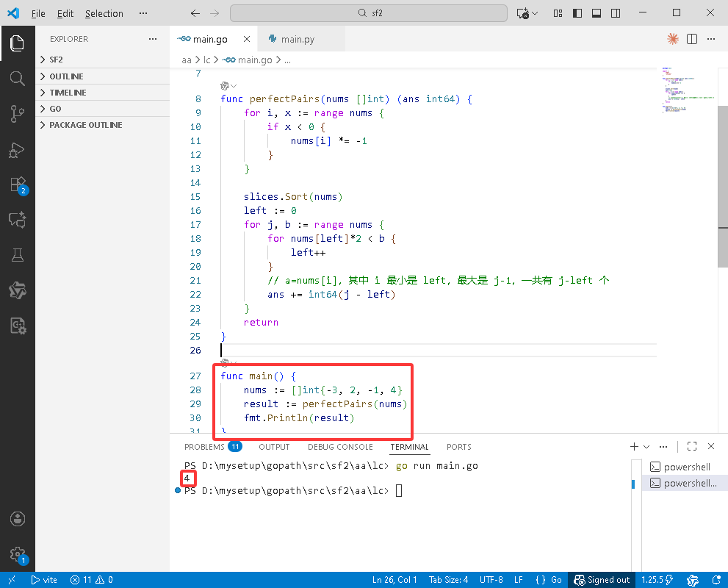Screen dimensions: 728x588
Task: Open the Customize Layout button
Action: click(x=558, y=13)
